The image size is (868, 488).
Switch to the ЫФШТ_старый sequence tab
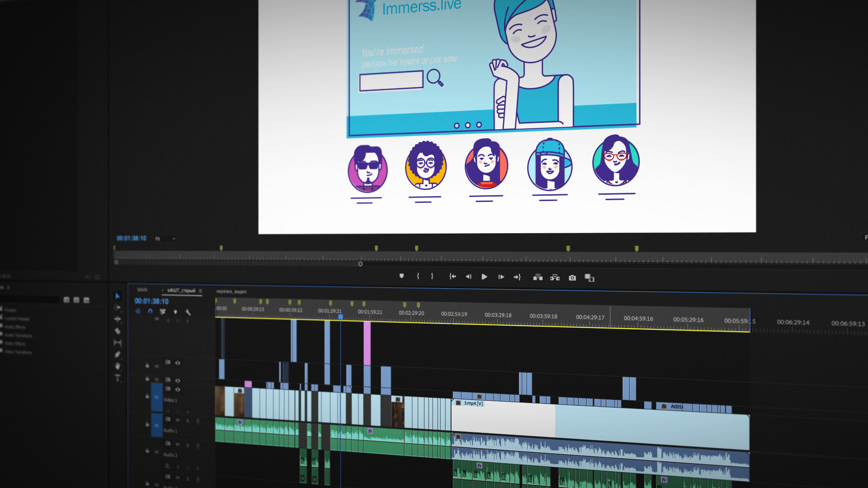[181, 291]
